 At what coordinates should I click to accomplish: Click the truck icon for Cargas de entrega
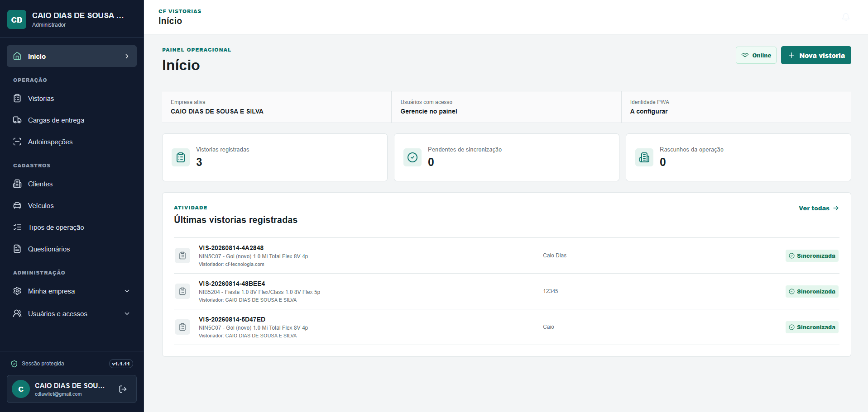pyautogui.click(x=17, y=120)
